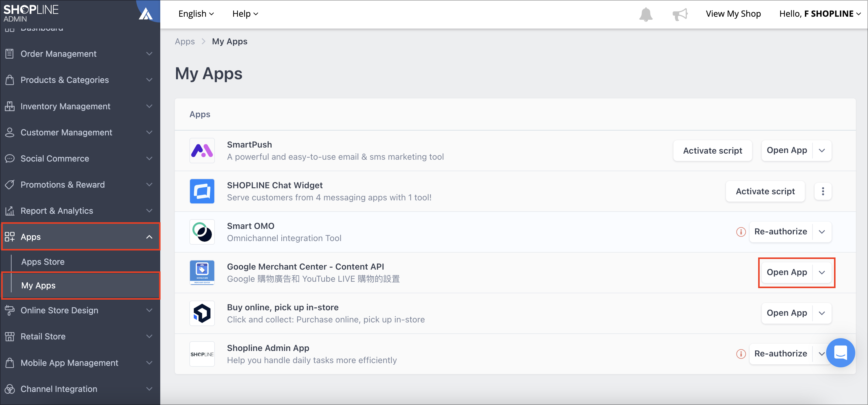Click the Shopline Admin App title
Image resolution: width=868 pixels, height=405 pixels.
(x=268, y=348)
